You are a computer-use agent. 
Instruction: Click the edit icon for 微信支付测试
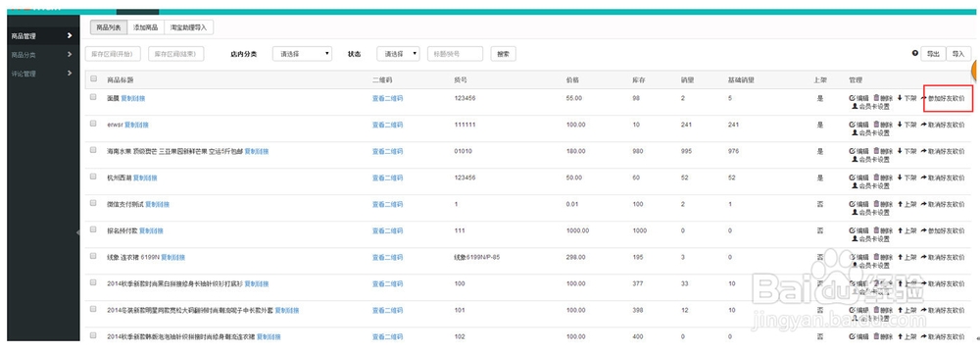point(853,204)
